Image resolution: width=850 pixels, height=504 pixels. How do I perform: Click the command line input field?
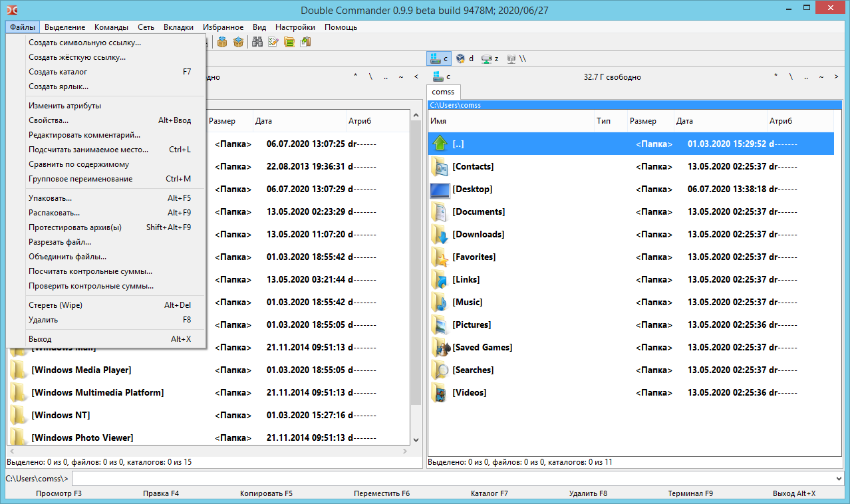[454, 479]
